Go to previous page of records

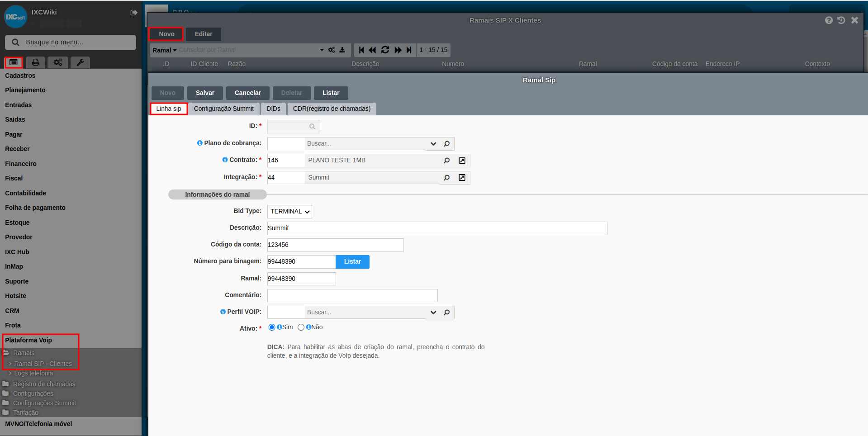pyautogui.click(x=372, y=50)
